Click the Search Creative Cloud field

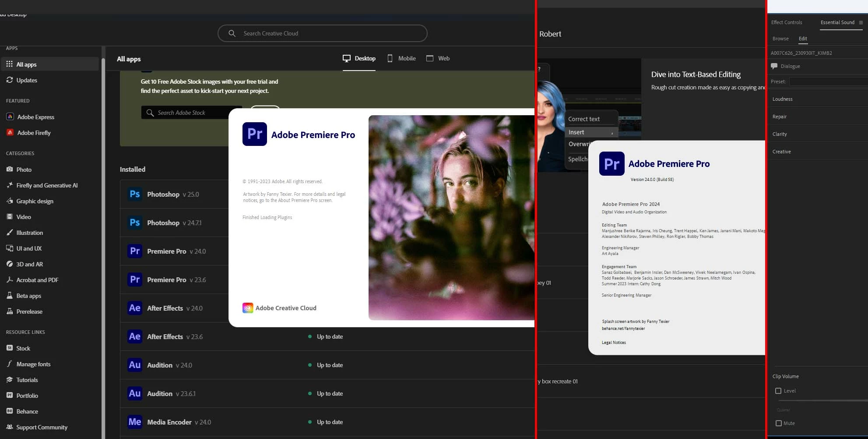point(323,33)
